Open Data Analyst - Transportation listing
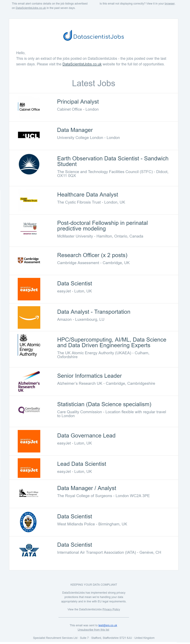The image size is (190, 644). coord(94,312)
